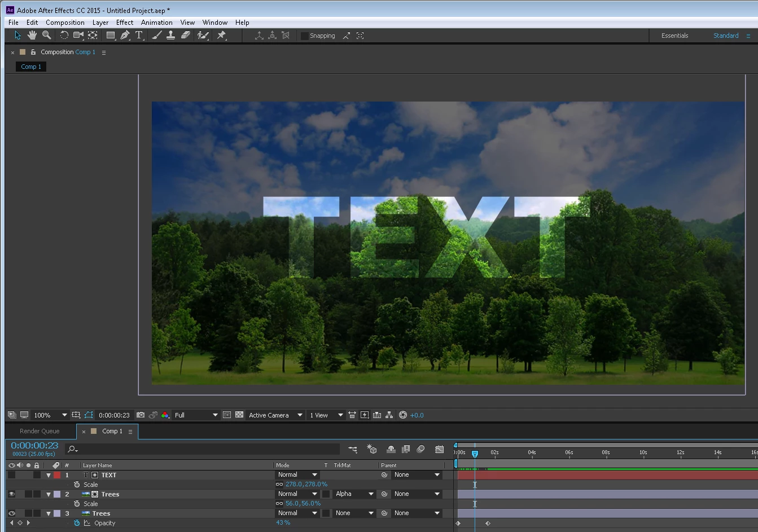Open the Composition Mini-Flowchart in timeline
Image resolution: width=758 pixels, height=532 pixels.
coord(353,449)
